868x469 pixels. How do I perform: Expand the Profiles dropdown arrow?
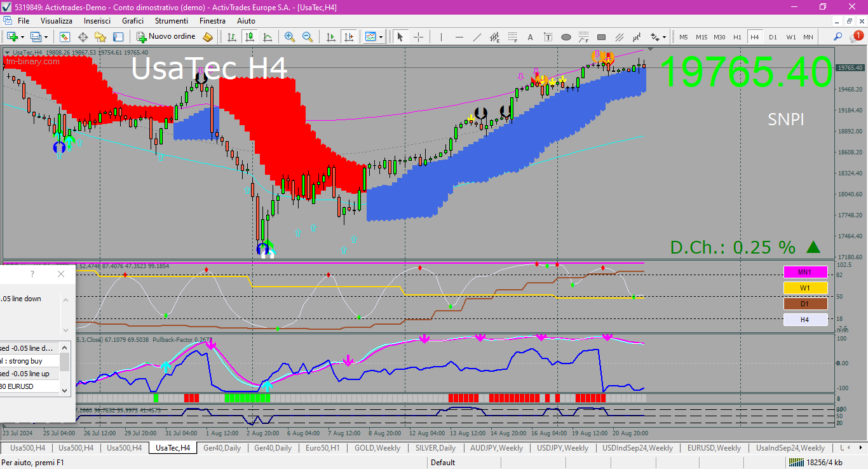pos(46,37)
